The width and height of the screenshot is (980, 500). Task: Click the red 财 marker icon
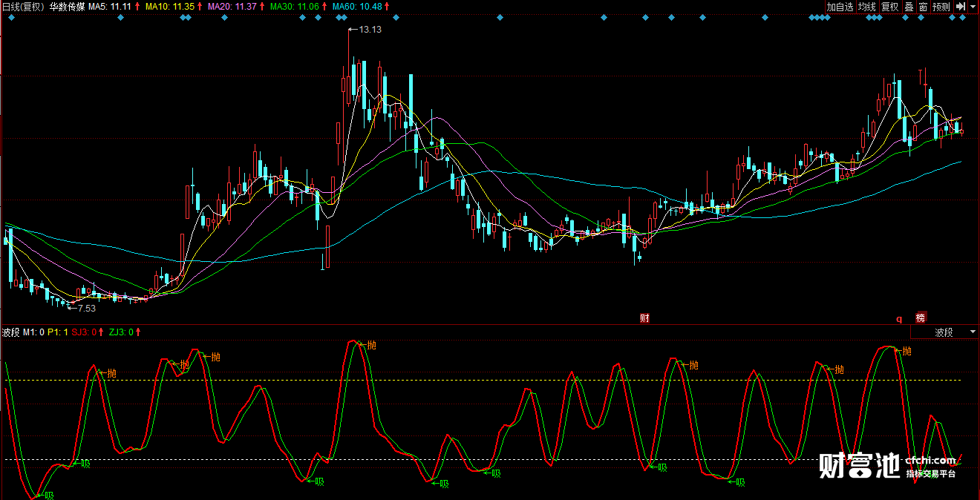point(644,318)
